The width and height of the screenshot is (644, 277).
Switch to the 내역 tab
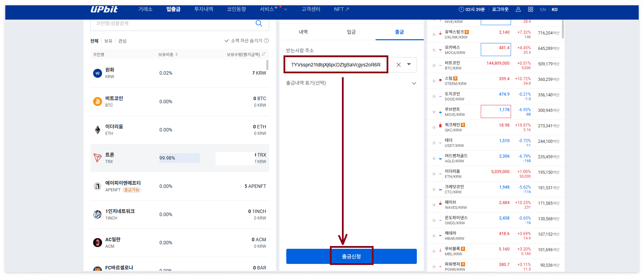(303, 32)
